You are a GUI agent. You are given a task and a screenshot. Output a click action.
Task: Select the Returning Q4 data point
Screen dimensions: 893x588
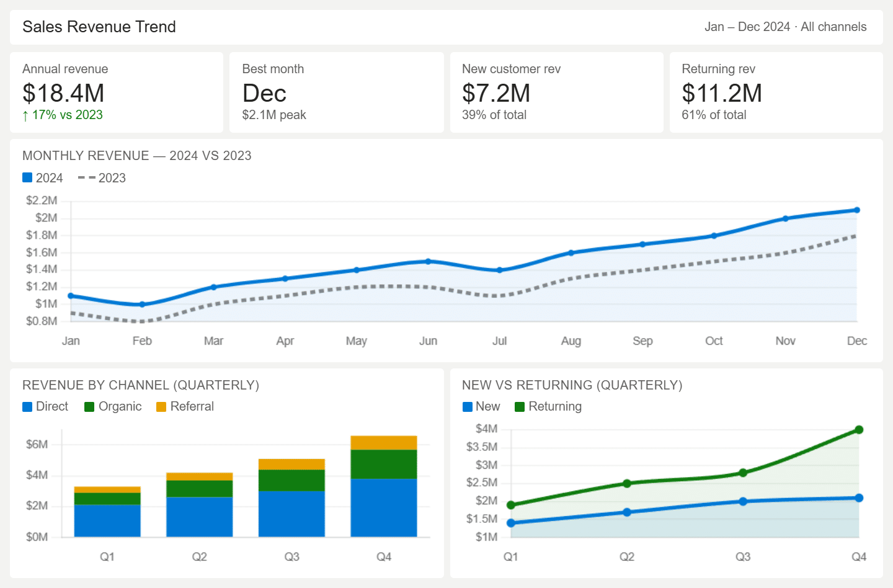click(859, 430)
